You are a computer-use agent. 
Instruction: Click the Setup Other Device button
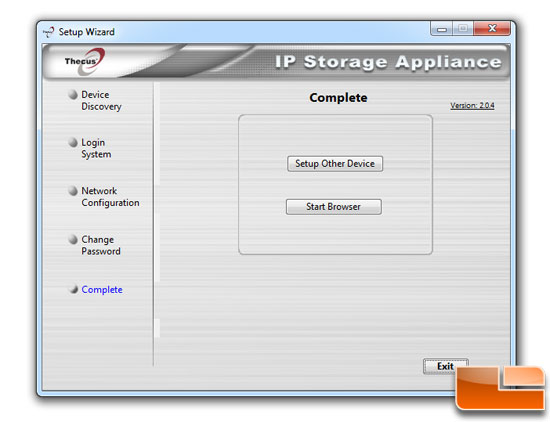[x=335, y=164]
